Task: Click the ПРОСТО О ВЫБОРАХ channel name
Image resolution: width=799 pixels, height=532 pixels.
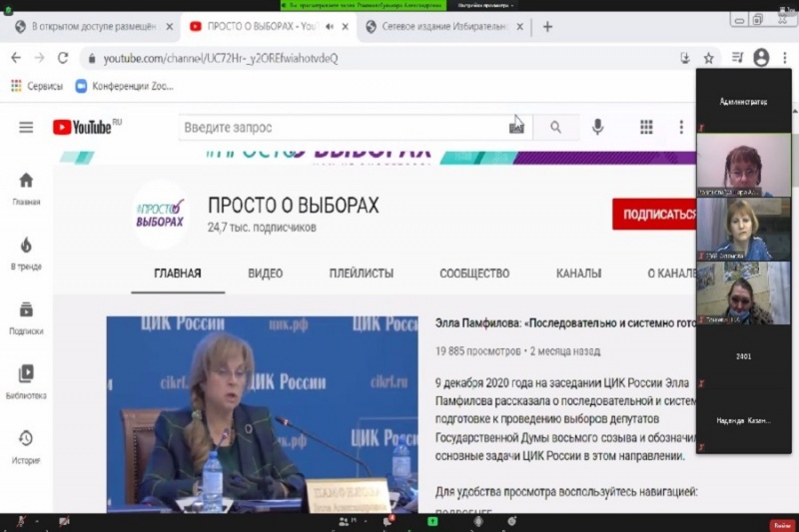Action: pos(293,206)
